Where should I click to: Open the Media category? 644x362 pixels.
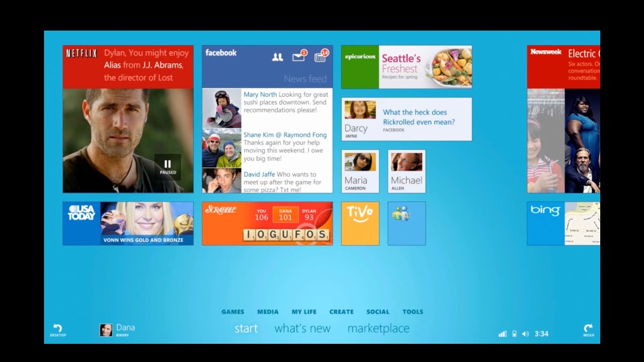click(268, 312)
